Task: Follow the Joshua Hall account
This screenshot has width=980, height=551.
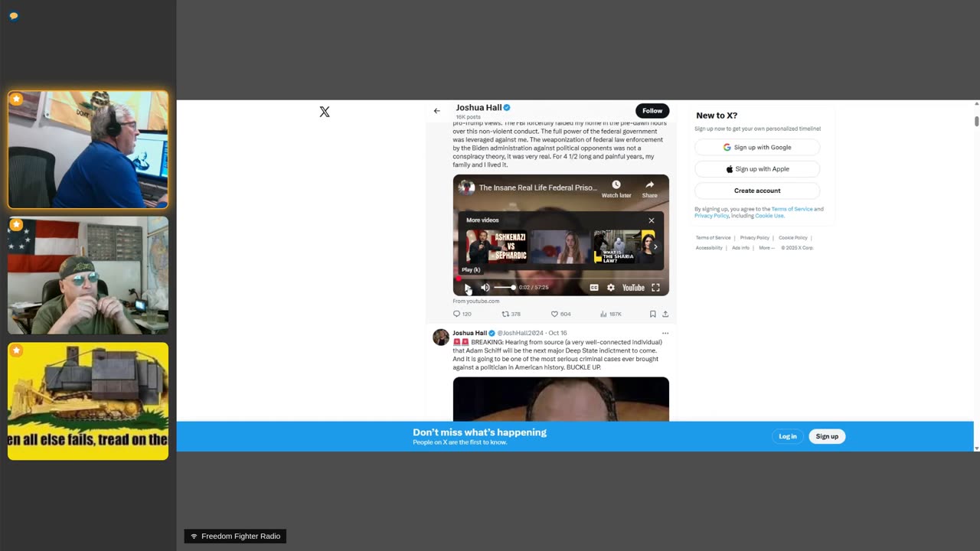Action: 652,111
